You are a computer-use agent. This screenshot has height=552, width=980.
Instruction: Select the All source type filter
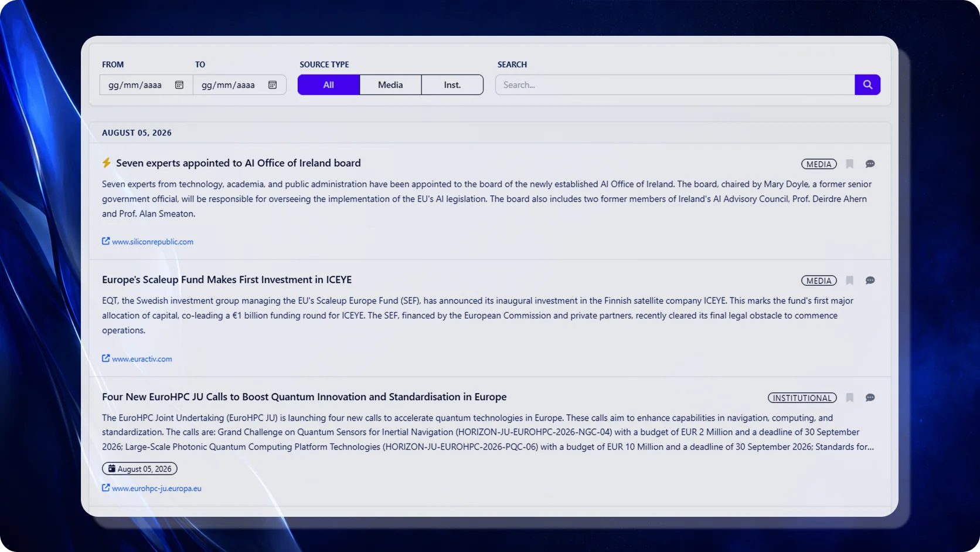pos(329,84)
